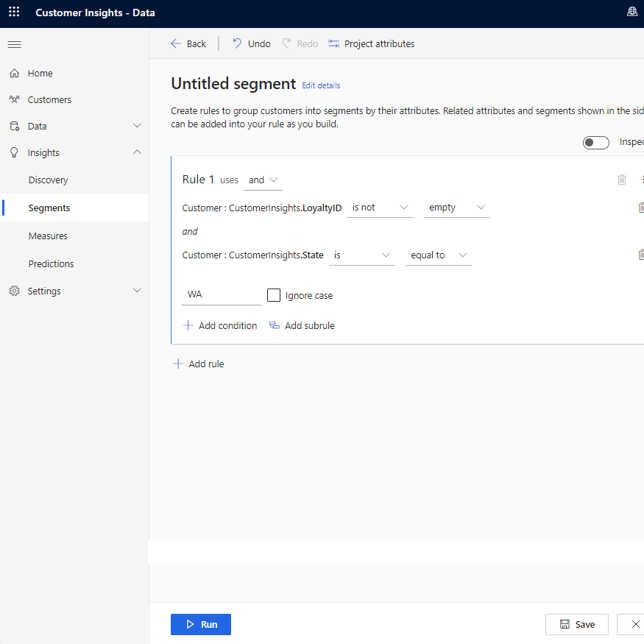644x644 pixels.
Task: Click the WA state value input field
Action: point(222,294)
